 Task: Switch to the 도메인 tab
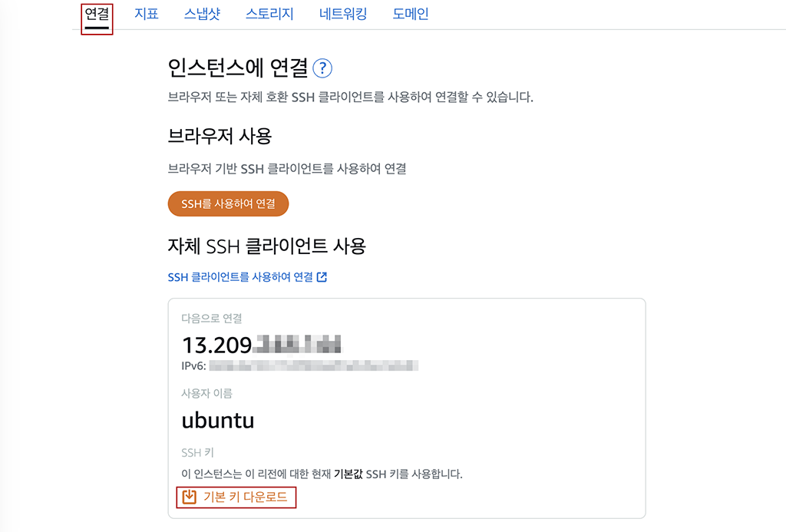pyautogui.click(x=411, y=14)
